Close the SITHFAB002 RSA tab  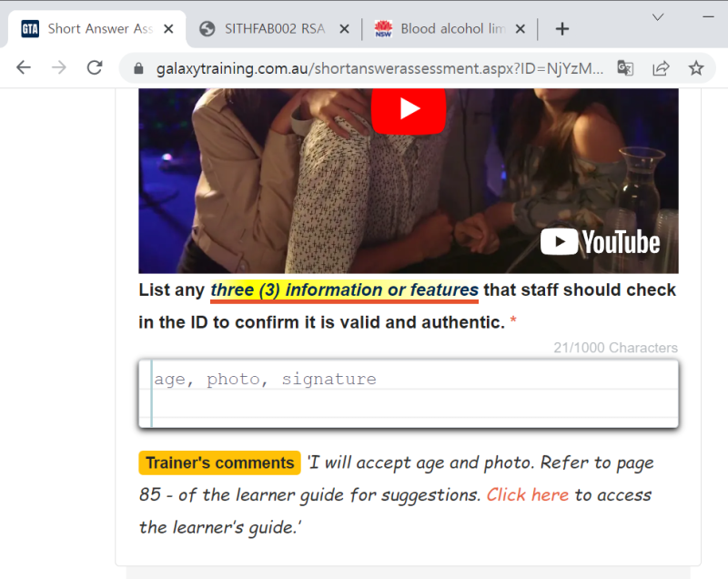pyautogui.click(x=344, y=29)
